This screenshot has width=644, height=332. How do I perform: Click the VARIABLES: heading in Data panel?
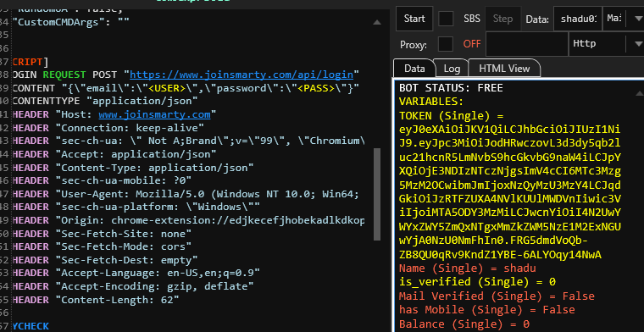431,102
